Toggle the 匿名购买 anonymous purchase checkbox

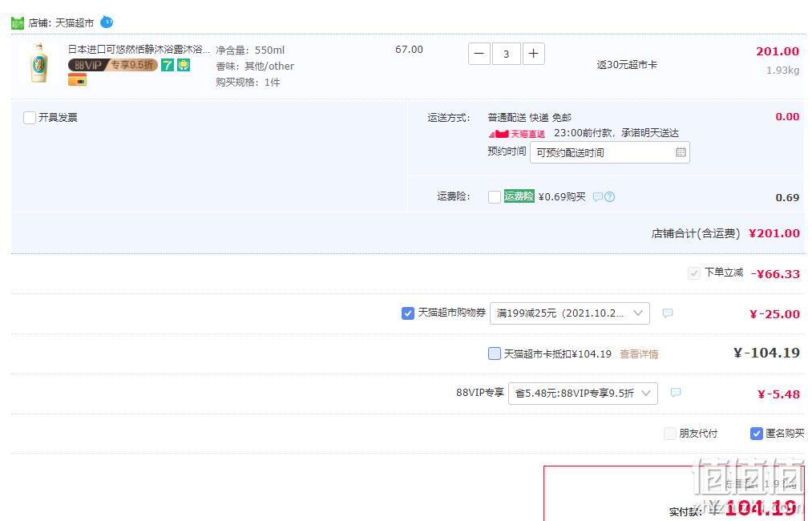[757, 434]
